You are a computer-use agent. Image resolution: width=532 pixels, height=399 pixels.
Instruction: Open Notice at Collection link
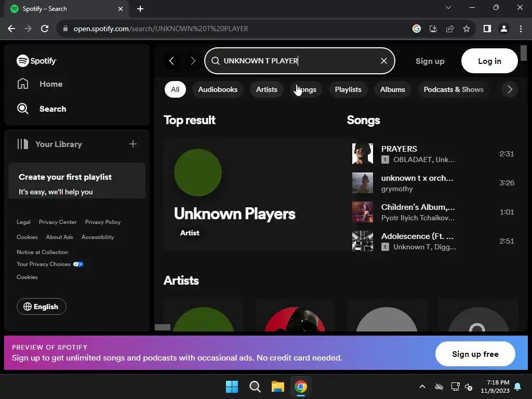pyautogui.click(x=43, y=252)
